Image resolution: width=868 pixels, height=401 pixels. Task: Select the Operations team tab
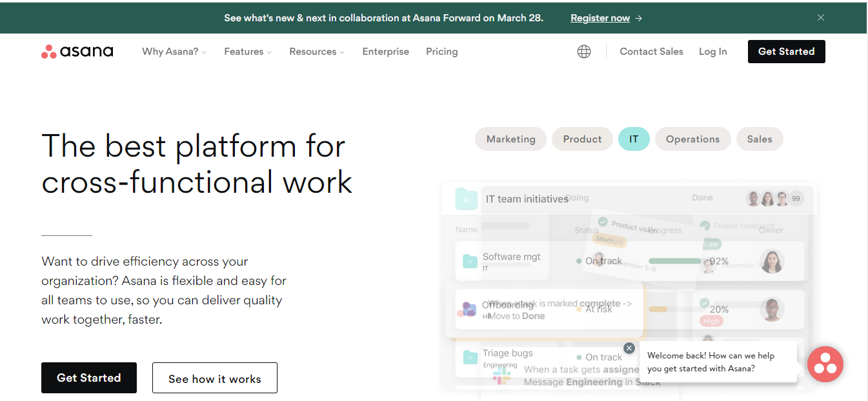coord(692,139)
